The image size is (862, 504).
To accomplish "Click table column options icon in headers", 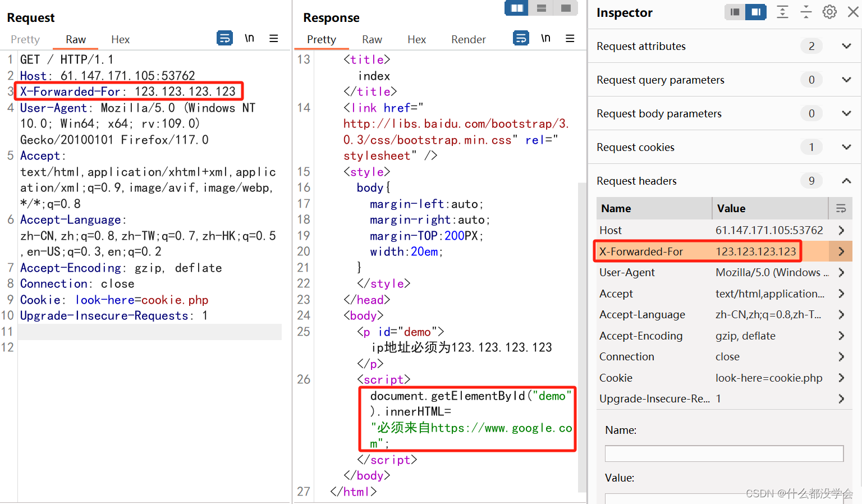I will pos(841,208).
